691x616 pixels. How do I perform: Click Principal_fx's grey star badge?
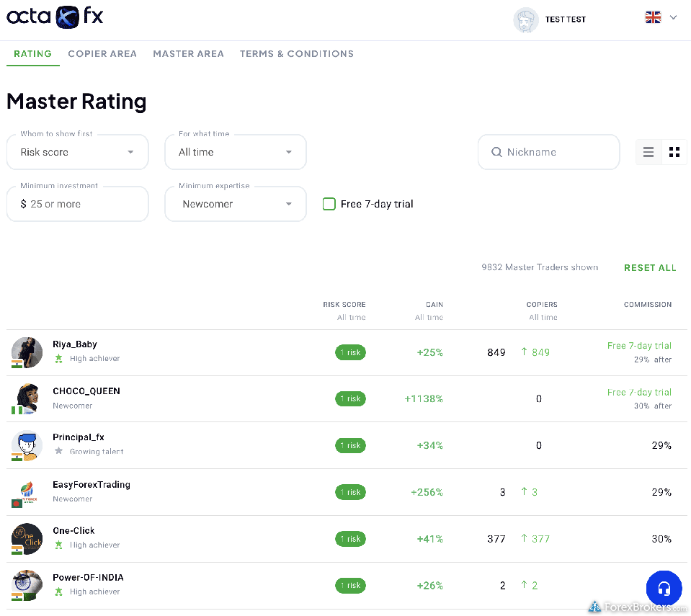pyautogui.click(x=58, y=451)
